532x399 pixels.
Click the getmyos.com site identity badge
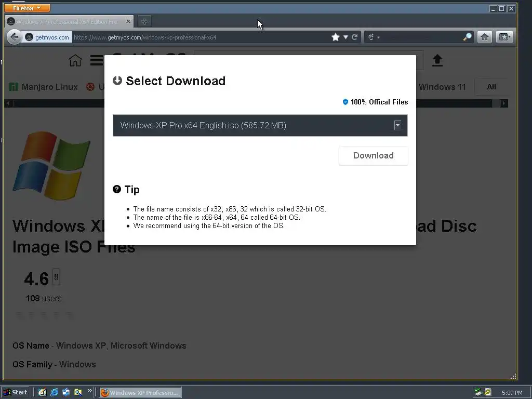pyautogui.click(x=47, y=37)
